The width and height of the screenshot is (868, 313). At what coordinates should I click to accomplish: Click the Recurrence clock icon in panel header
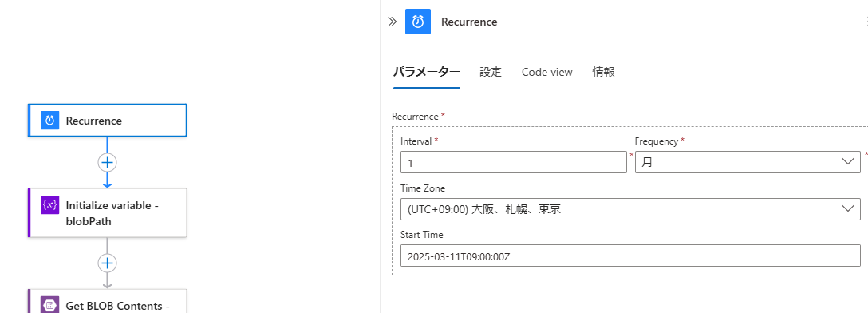(x=418, y=22)
